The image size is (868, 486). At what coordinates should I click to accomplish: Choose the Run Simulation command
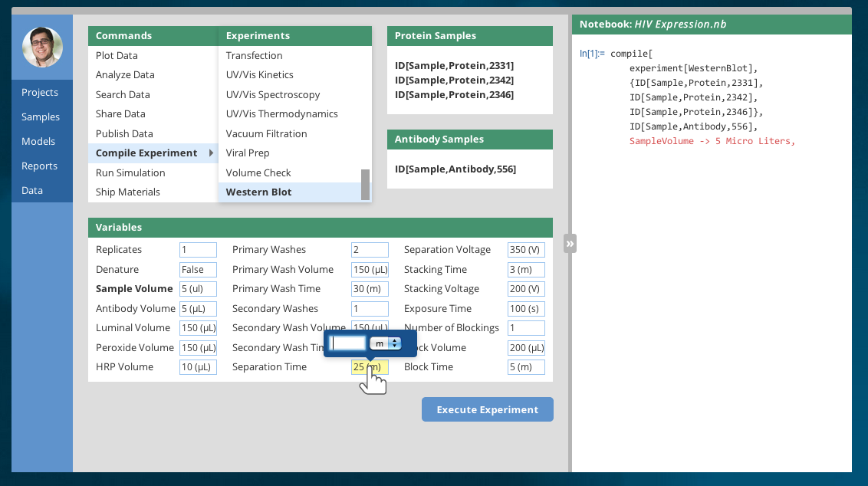click(130, 172)
